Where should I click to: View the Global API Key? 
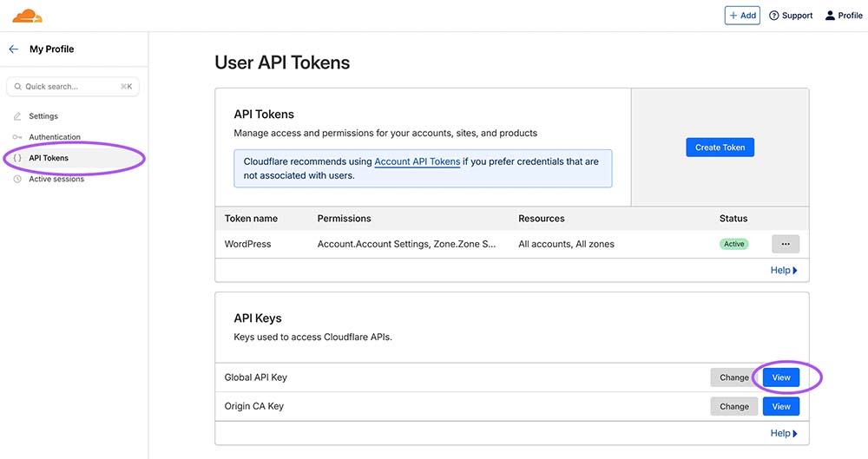click(x=781, y=377)
